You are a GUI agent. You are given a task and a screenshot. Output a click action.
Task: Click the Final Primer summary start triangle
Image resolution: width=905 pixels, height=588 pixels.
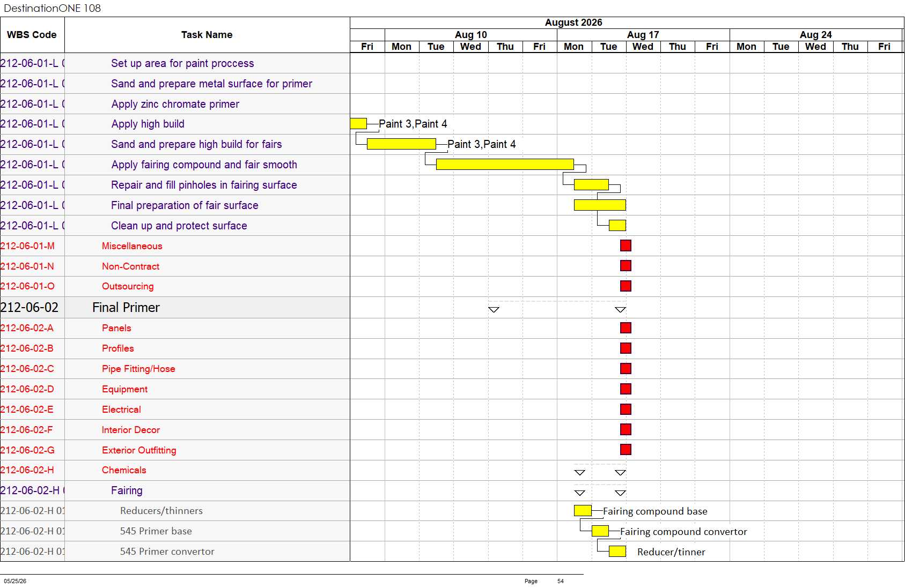494,310
